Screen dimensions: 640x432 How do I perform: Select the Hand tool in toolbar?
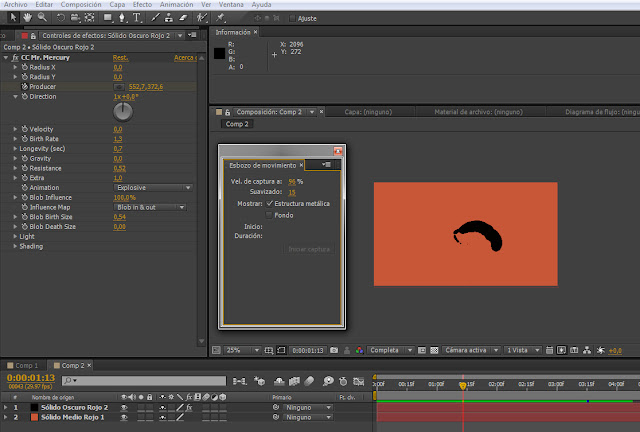tap(26, 18)
